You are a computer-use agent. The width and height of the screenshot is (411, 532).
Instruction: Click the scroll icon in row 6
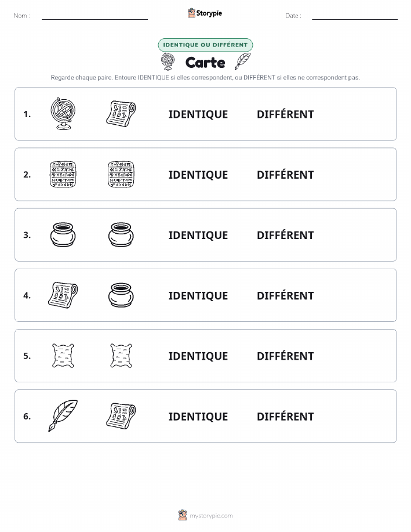[x=121, y=416]
